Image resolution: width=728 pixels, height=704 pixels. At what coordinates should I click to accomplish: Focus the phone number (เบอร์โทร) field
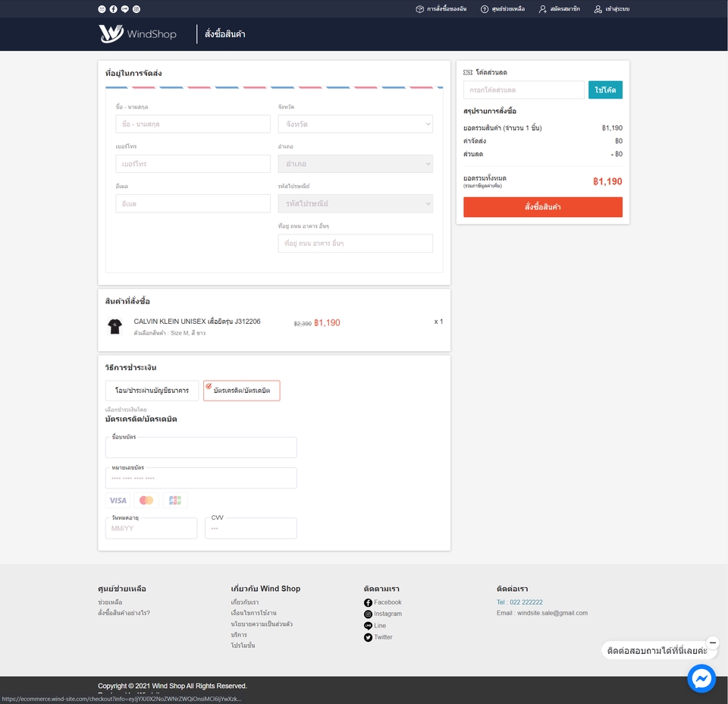click(193, 164)
